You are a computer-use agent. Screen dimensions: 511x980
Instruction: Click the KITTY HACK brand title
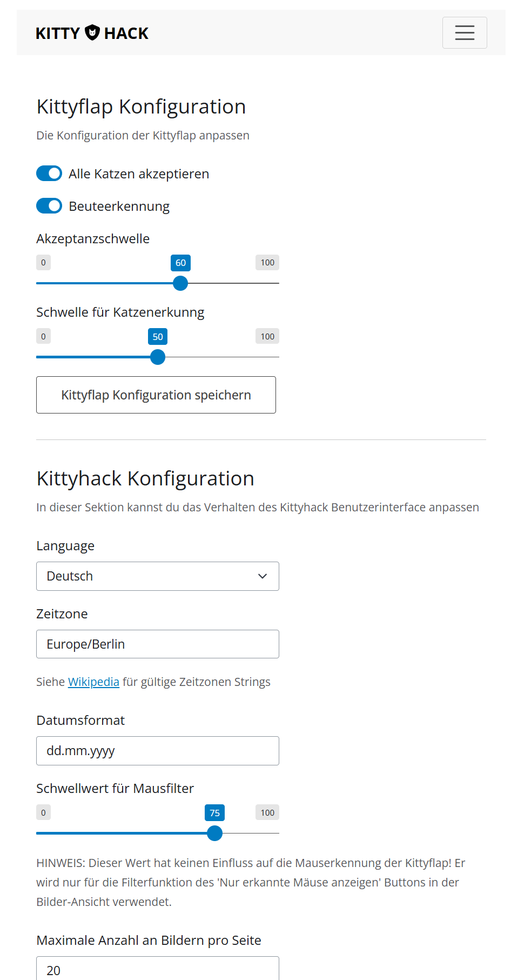(x=92, y=33)
